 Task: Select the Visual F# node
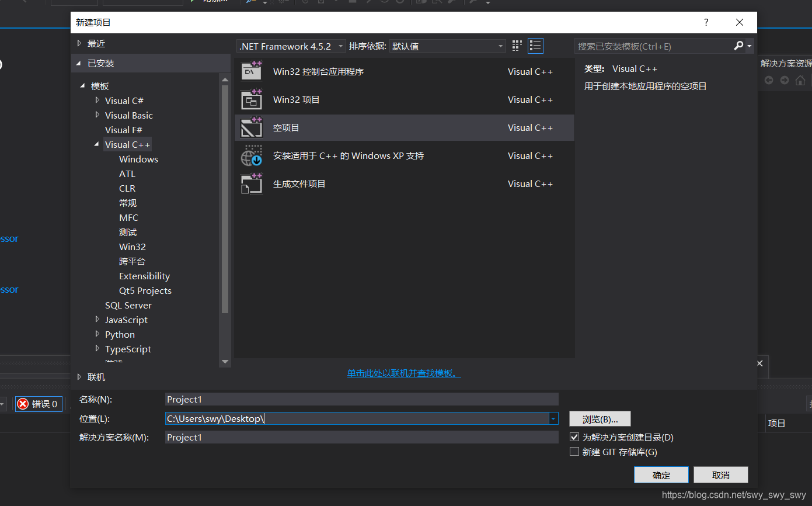tap(124, 130)
